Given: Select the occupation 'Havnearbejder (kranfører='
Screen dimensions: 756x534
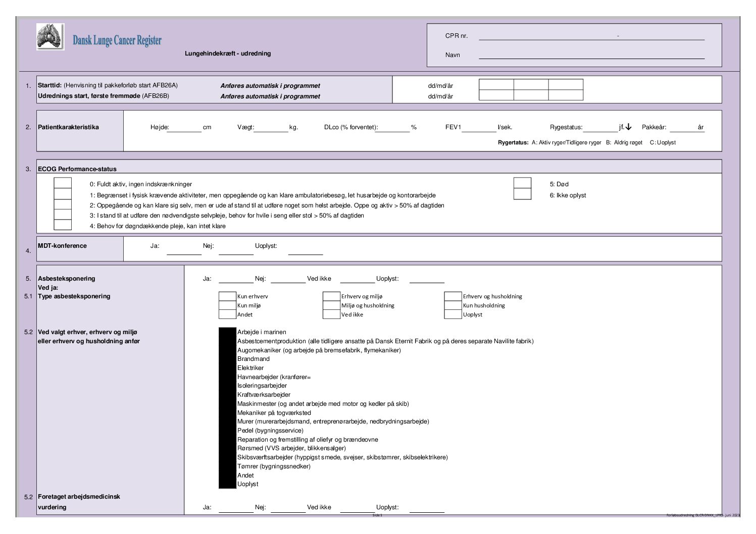Looking at the screenshot, I should (x=274, y=377).
